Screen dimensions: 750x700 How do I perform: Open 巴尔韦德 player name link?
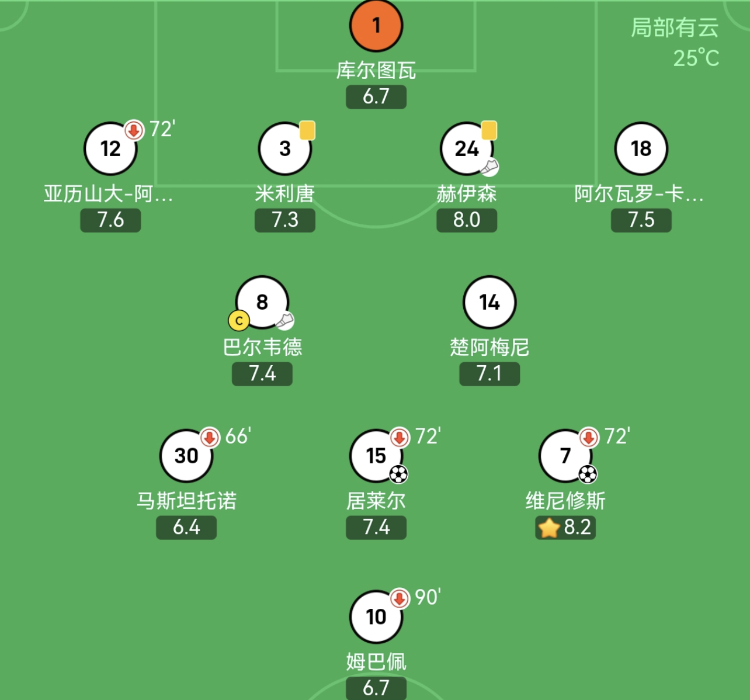click(262, 347)
